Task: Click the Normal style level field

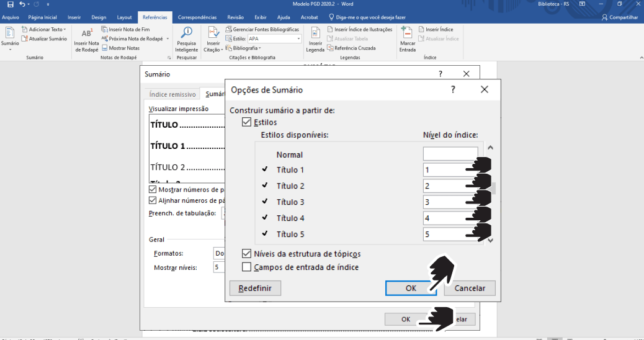Action: pyautogui.click(x=450, y=154)
